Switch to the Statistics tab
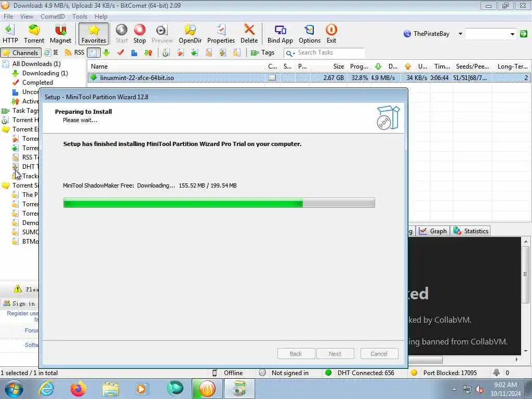The image size is (532, 399). (x=471, y=231)
